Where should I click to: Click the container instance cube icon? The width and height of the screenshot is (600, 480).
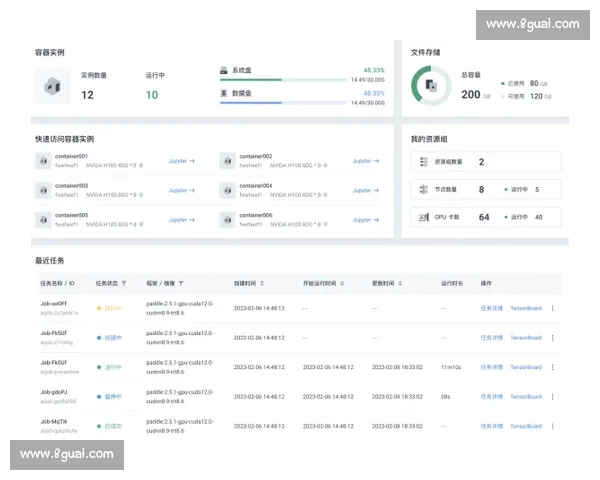52,86
